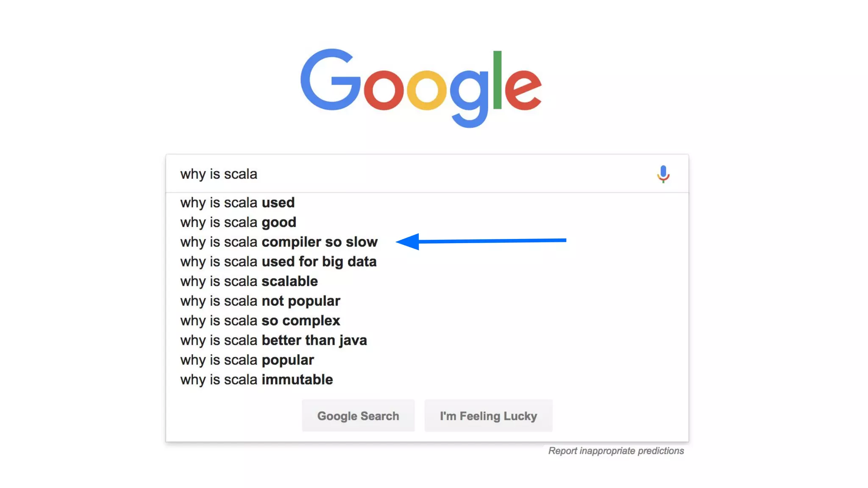Open Report inappropriate predictions link
The width and height of the screenshot is (868, 488).
click(616, 451)
